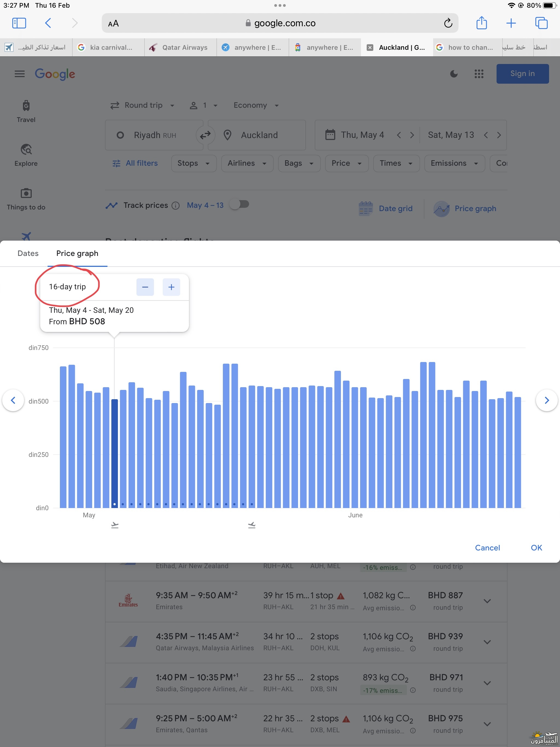
Task: Click Sat, May 13 return date
Action: (451, 135)
